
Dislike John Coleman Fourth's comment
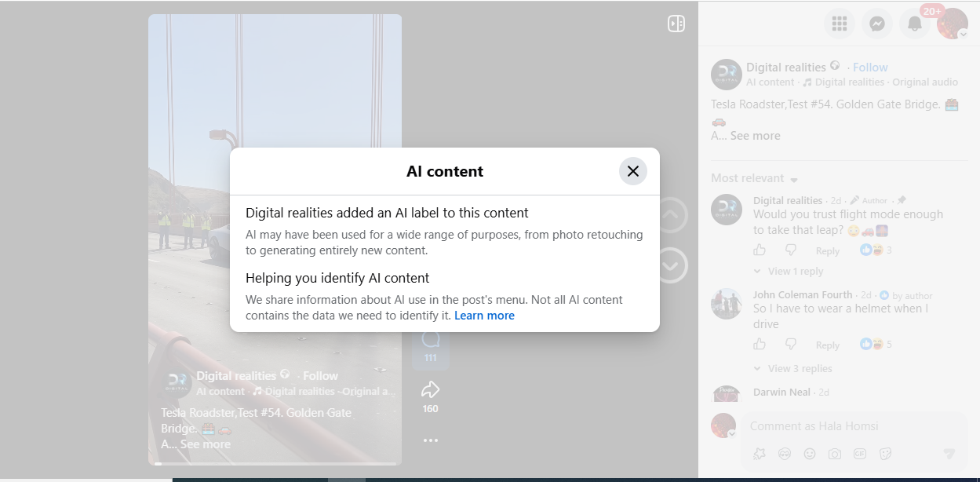791,345
